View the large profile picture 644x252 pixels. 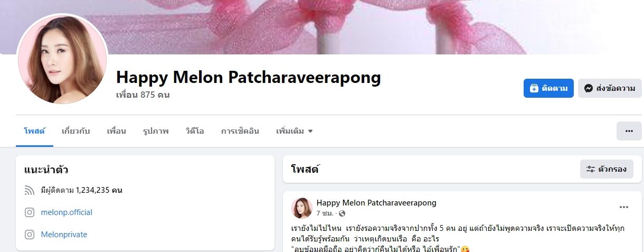(62, 59)
